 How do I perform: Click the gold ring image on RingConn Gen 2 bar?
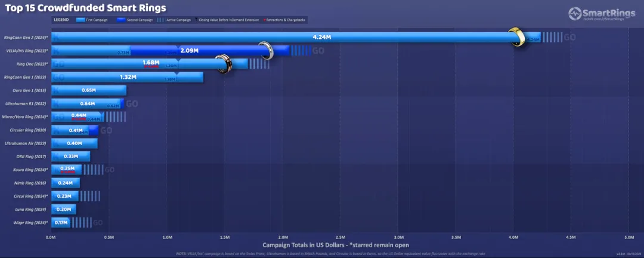click(x=517, y=37)
